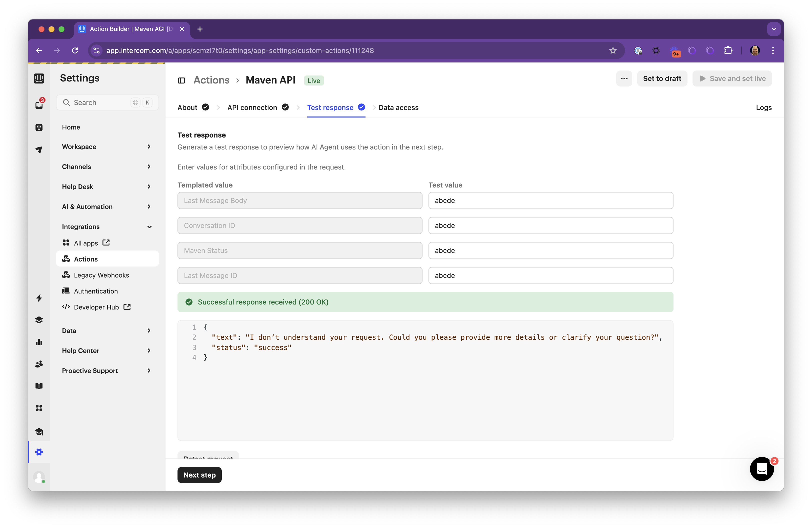Image resolution: width=812 pixels, height=528 pixels.
Task: Click the Fin AI agent sidebar icon
Action: click(39, 127)
